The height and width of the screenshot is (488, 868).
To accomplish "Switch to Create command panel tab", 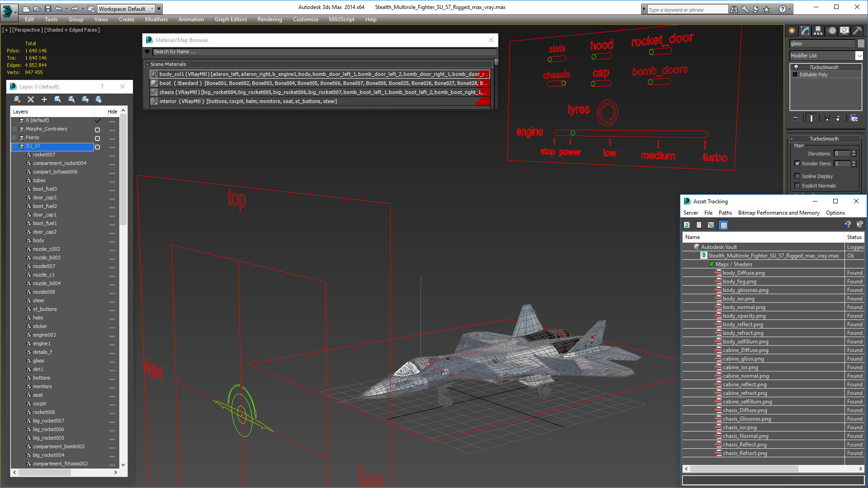I will point(792,31).
